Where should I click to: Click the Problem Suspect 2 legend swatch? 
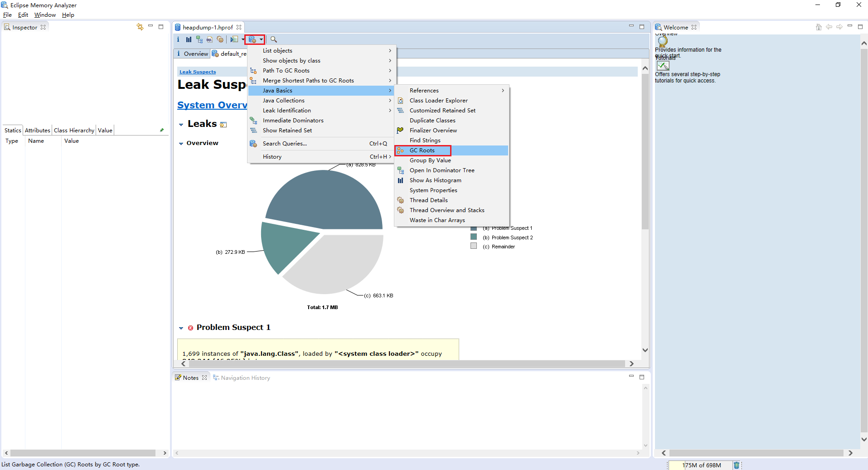click(474, 237)
